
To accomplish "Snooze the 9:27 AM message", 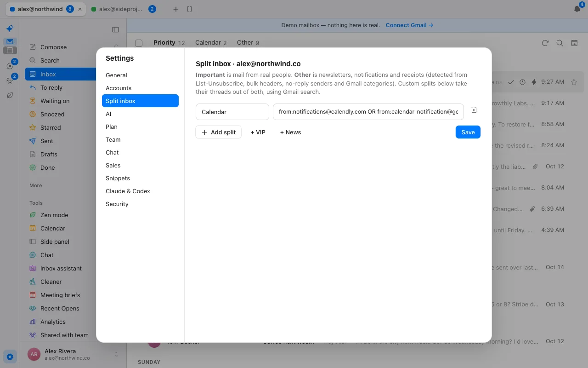I will (522, 82).
